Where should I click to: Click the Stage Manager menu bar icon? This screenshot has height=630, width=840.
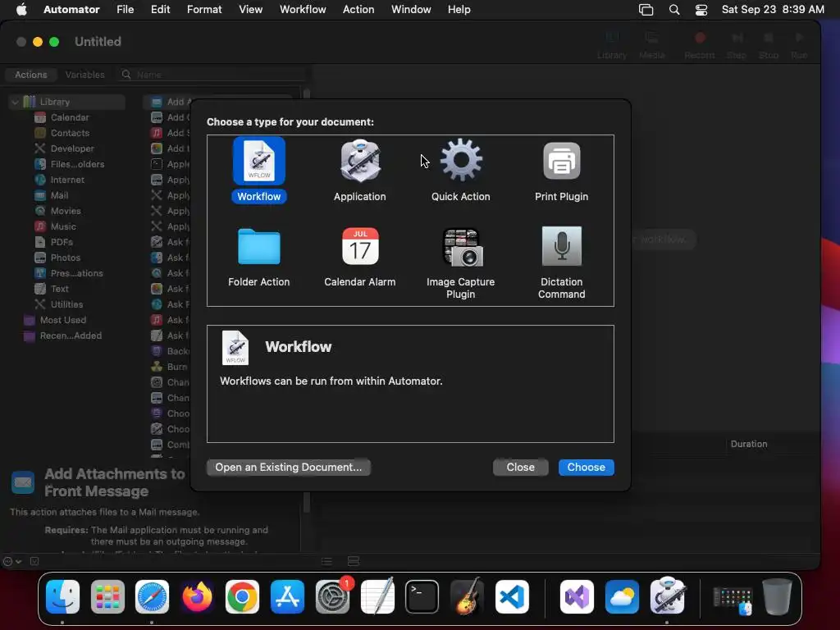click(x=646, y=10)
